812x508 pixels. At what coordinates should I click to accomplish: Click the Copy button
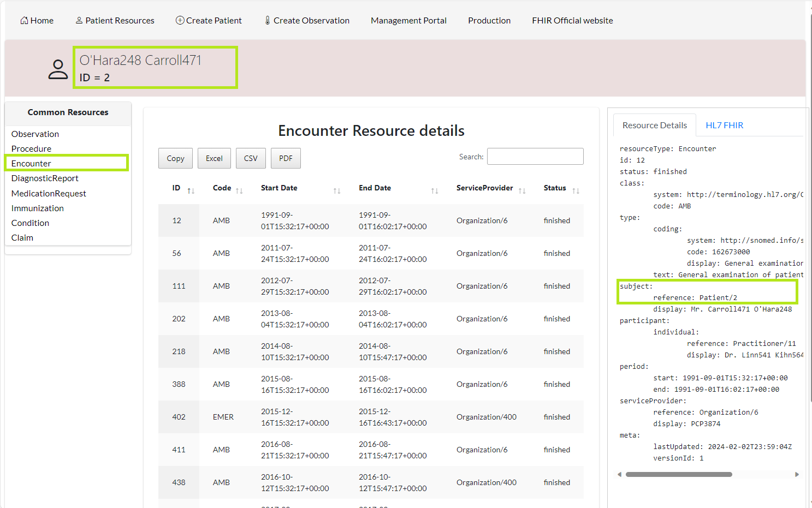point(175,158)
